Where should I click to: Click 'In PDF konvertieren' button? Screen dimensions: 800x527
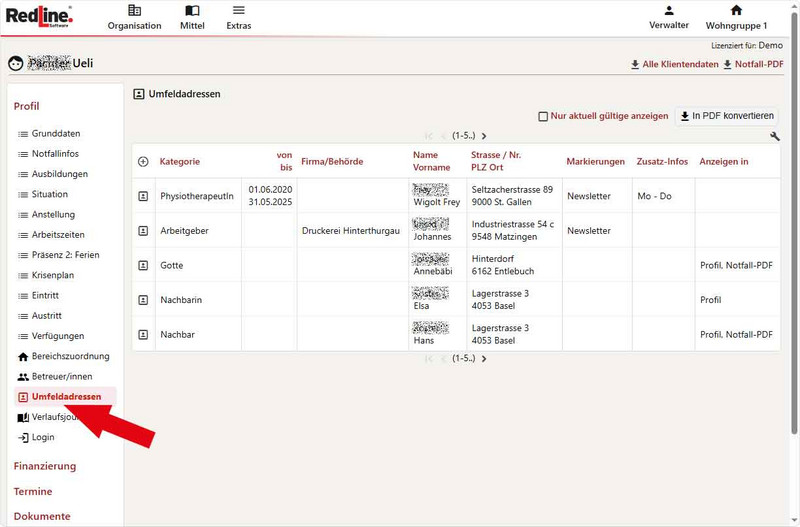pyautogui.click(x=727, y=116)
